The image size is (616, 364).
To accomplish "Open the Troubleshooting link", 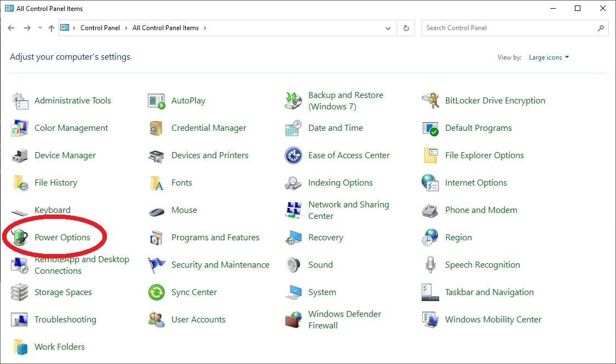I will coord(65,320).
